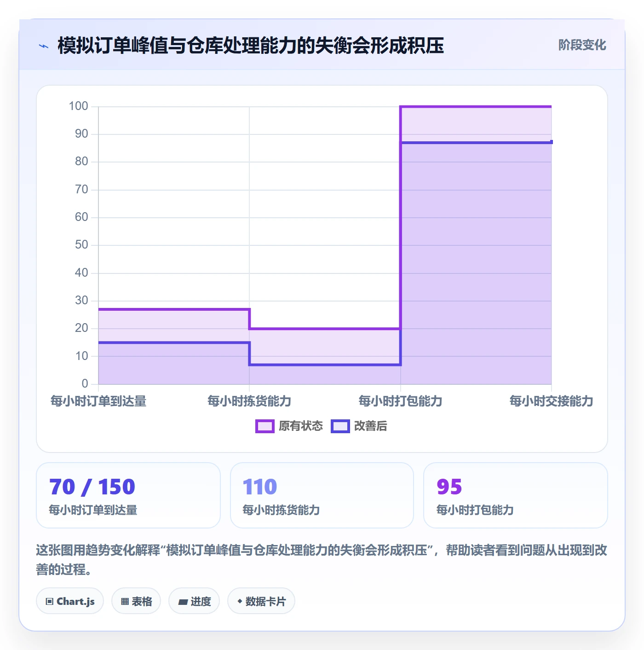Click the description paragraph starting 这张图用趋势变化
644x650 pixels.
[x=322, y=560]
